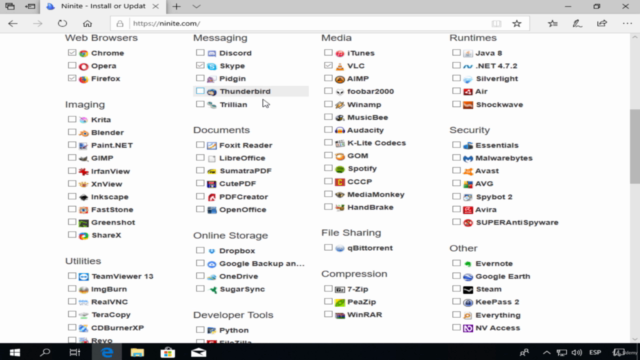Click the qBittorrent icon
640x360 pixels.
coord(340,248)
